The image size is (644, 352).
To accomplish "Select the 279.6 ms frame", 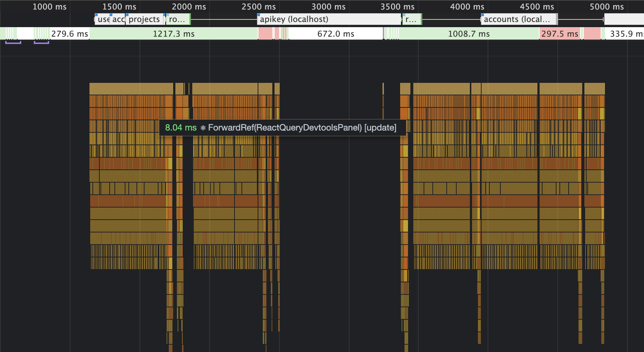I will click(69, 34).
